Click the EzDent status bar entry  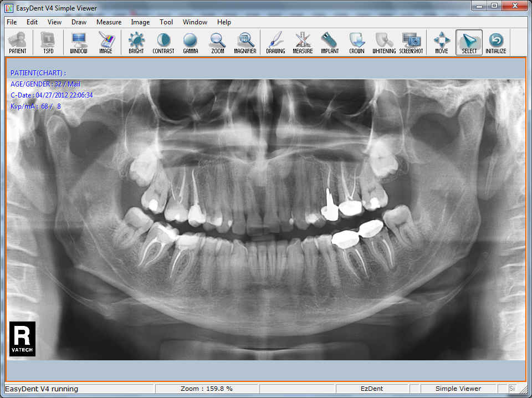[x=372, y=389]
